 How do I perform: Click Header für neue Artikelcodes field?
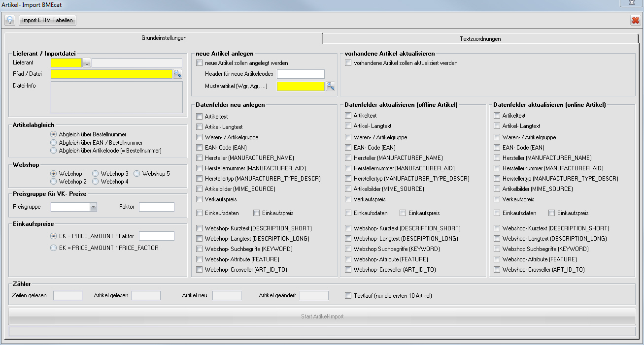[301, 74]
